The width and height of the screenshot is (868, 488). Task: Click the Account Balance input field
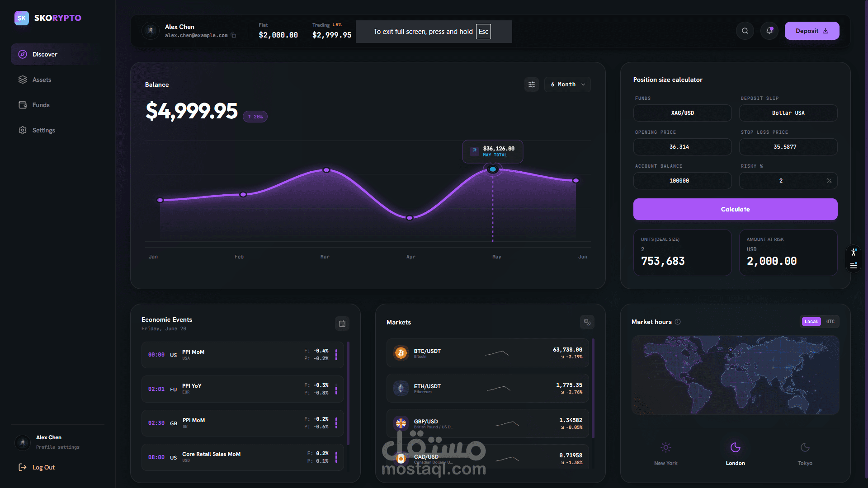pos(683,181)
